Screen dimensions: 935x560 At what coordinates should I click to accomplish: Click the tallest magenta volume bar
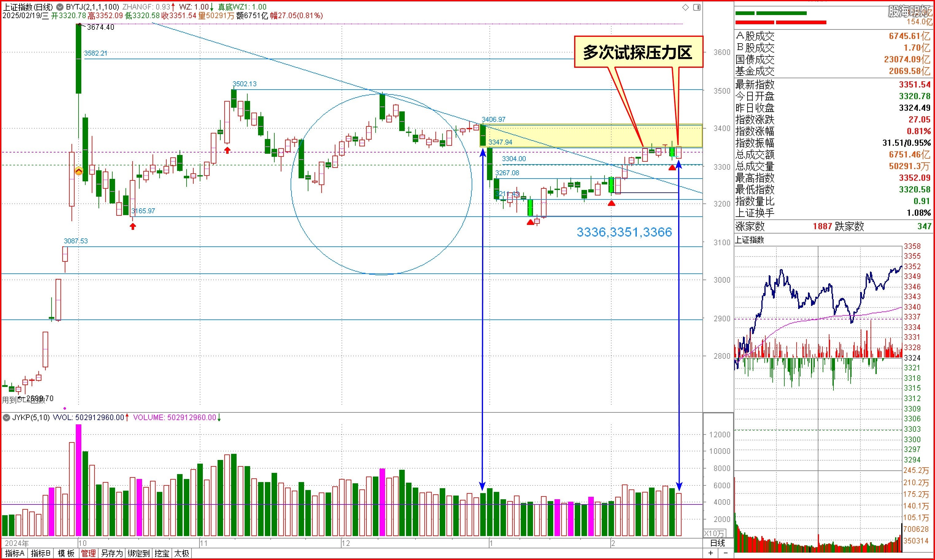[79, 480]
